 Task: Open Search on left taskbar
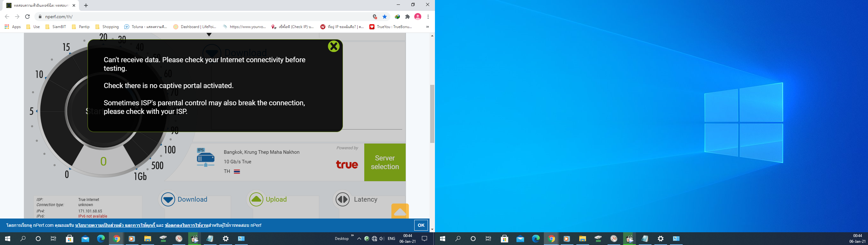coord(23,239)
